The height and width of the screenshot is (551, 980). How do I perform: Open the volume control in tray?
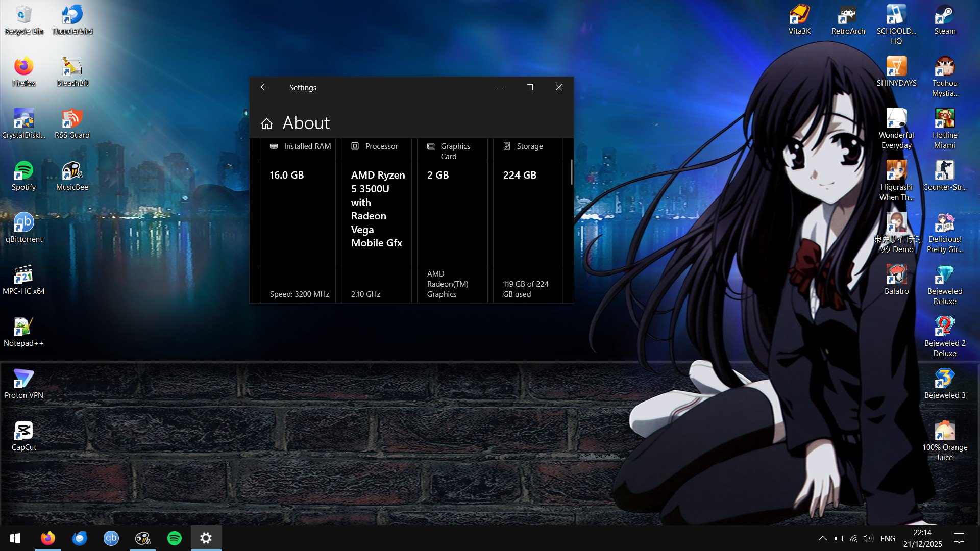coord(868,538)
